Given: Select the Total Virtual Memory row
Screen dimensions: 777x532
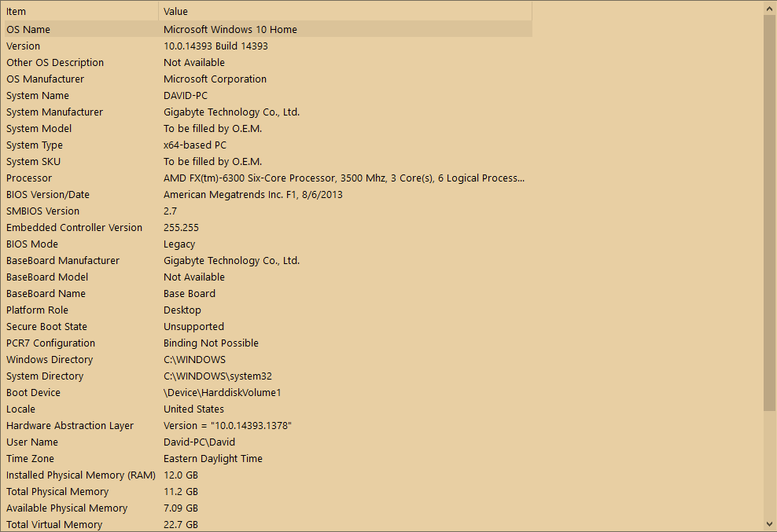Looking at the screenshot, I should pyautogui.click(x=268, y=524).
